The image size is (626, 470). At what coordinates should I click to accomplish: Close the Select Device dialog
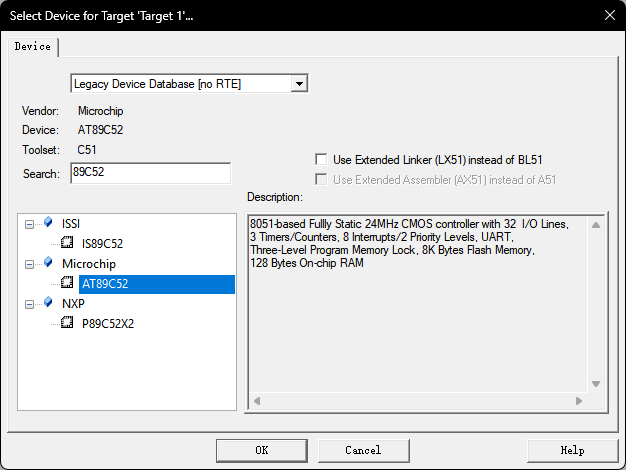[609, 14]
